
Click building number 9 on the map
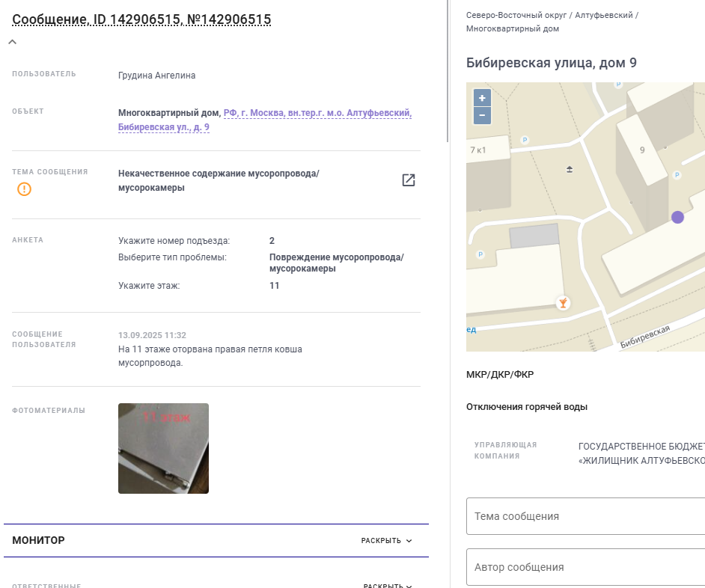click(642, 150)
